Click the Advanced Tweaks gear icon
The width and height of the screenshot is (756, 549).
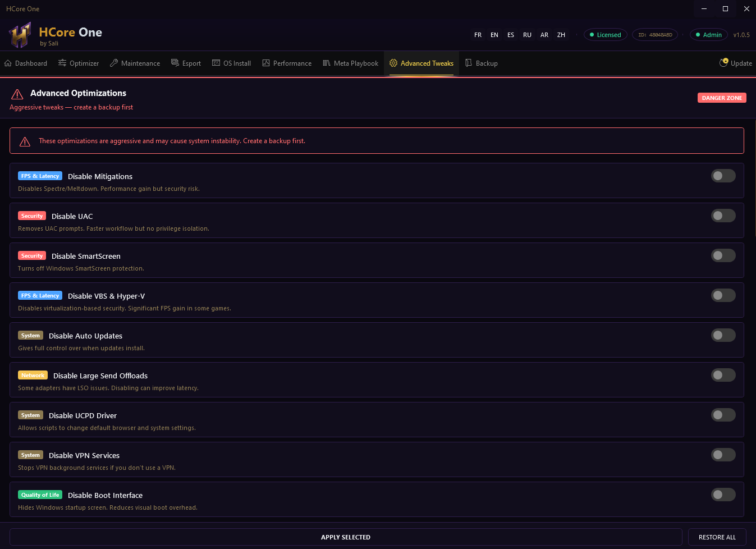(393, 63)
